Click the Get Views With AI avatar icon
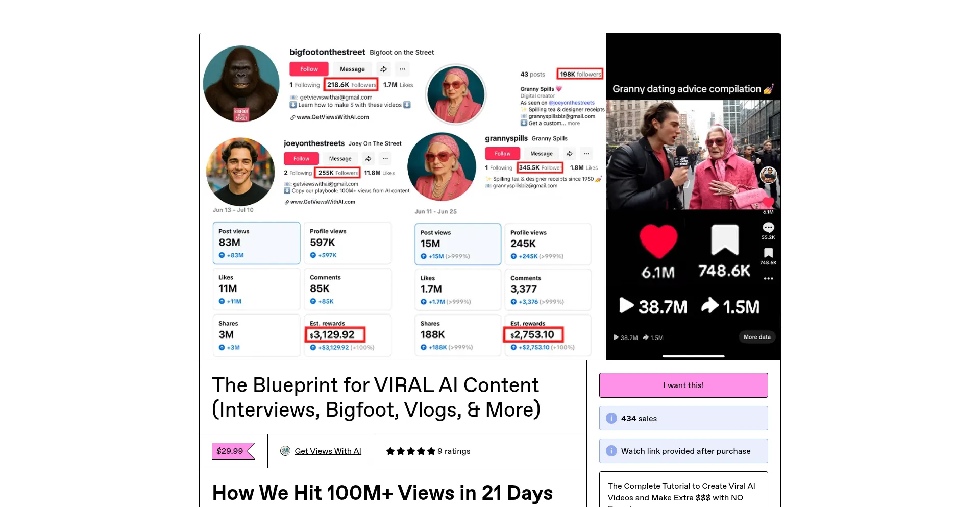Viewport: 980px width, 507px height. (x=285, y=451)
